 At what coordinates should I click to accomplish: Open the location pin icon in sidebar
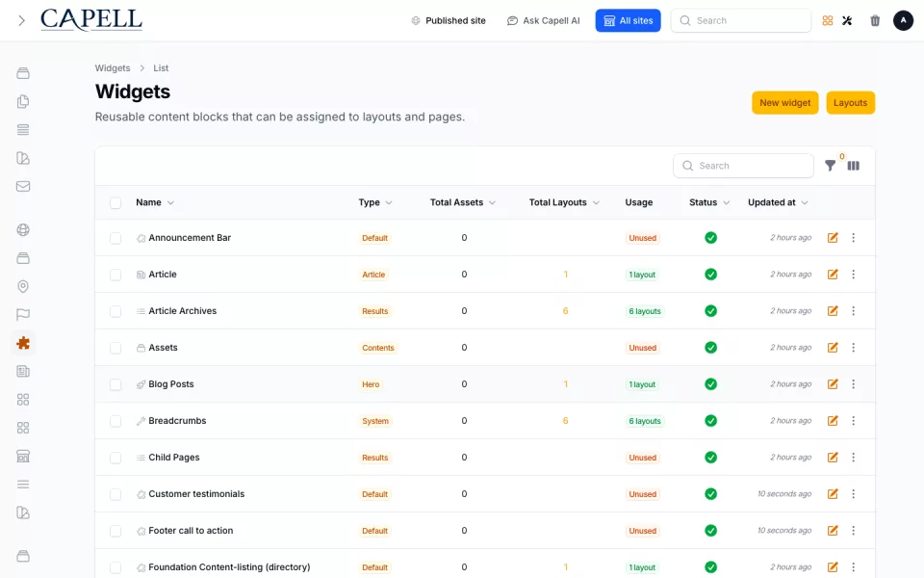23,287
